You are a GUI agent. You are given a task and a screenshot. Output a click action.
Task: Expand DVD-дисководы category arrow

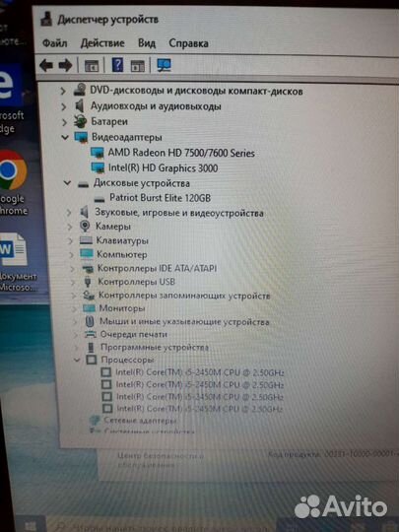(x=62, y=91)
